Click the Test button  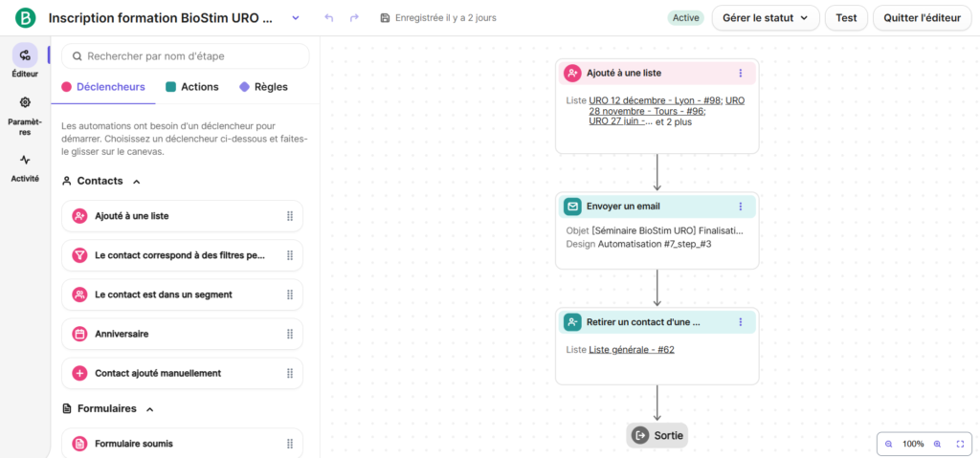pyautogui.click(x=846, y=18)
